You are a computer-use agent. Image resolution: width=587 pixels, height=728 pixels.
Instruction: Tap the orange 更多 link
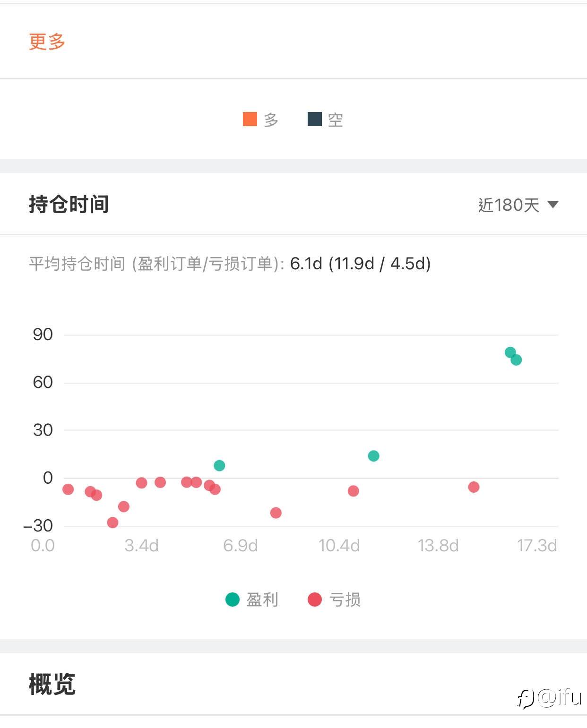(x=47, y=42)
